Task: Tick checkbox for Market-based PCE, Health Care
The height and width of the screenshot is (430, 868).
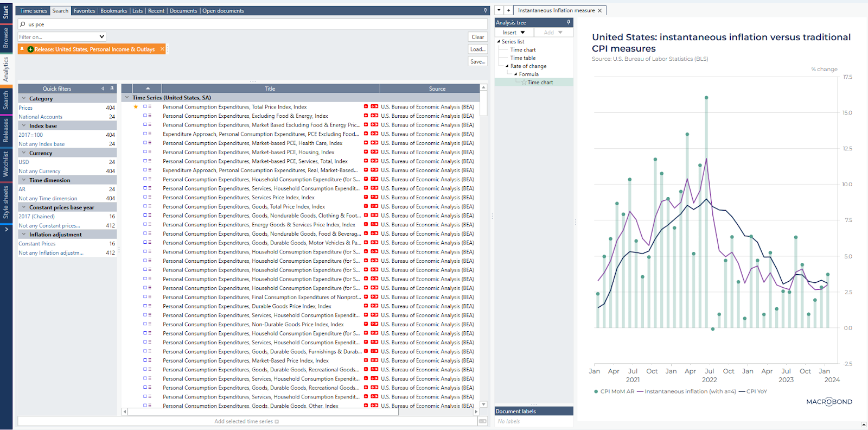Action: (x=145, y=143)
